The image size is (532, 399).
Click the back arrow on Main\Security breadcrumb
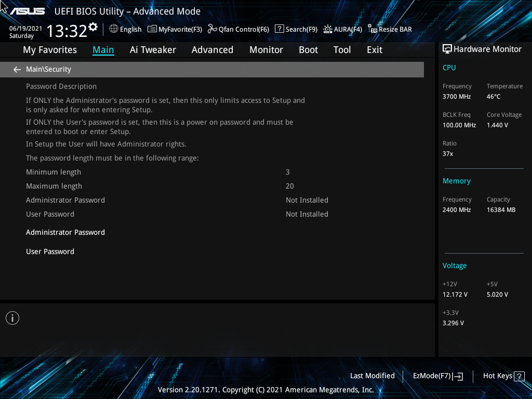coord(17,69)
